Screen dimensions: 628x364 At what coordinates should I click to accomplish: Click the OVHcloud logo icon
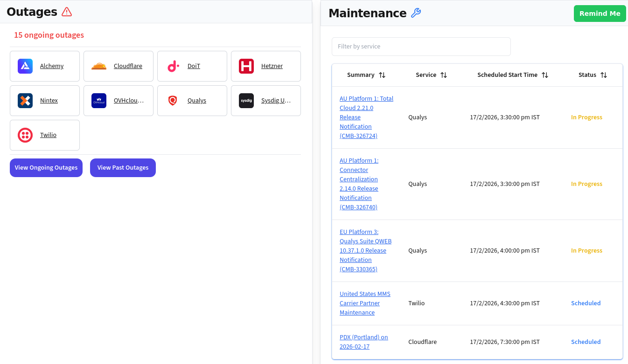point(99,101)
